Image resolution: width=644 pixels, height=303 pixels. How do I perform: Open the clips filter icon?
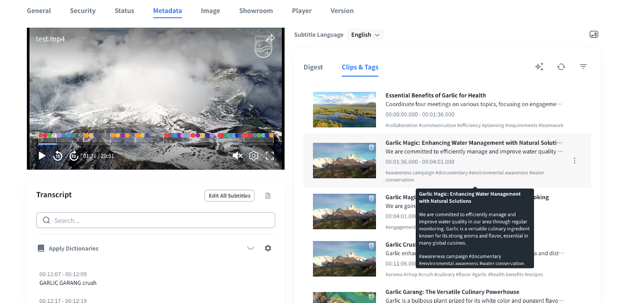(583, 67)
